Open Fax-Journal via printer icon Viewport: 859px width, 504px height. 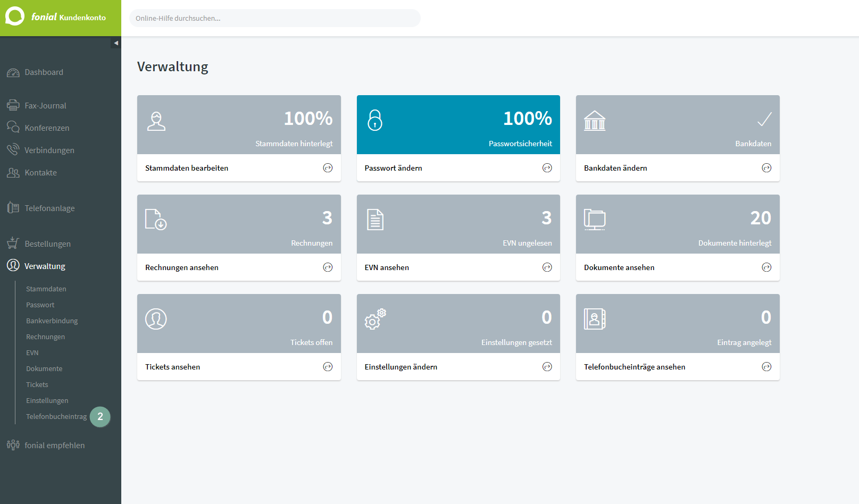point(13,105)
